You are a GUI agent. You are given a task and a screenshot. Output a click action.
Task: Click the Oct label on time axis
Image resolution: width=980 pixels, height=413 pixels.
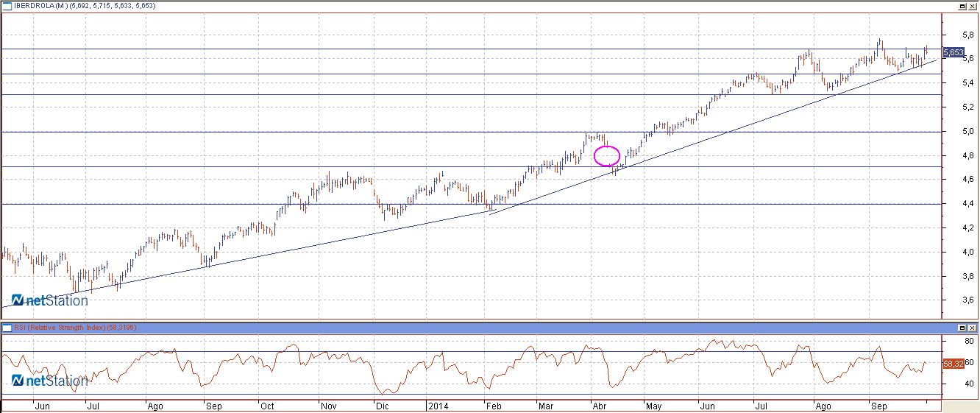[267, 406]
